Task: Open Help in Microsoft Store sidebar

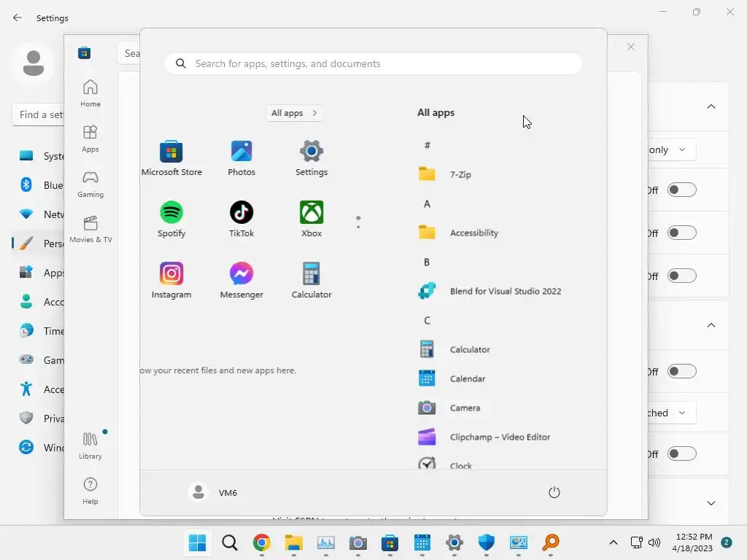Action: (x=90, y=491)
